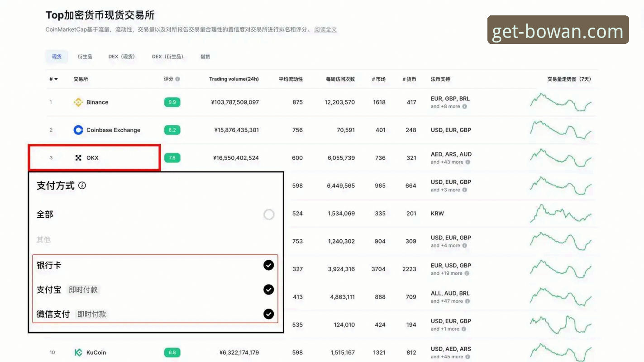Screen dimensions: 644x362
Task: Uncheck the 支付宝 payment option
Action: coord(269,290)
